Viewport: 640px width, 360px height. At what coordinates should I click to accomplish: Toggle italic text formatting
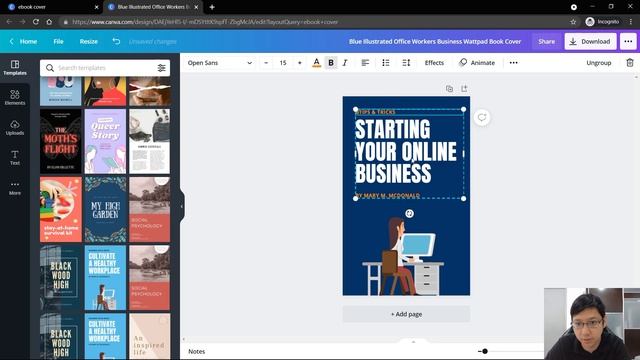pos(345,63)
